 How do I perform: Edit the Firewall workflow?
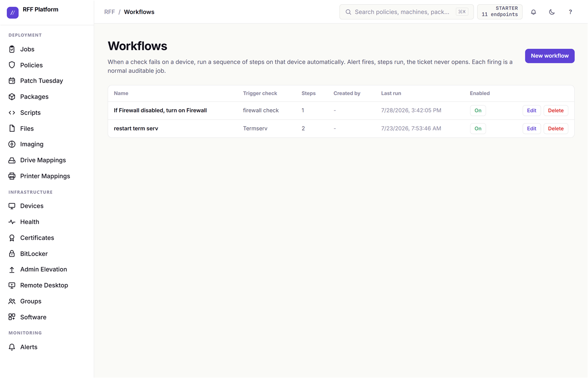point(532,110)
